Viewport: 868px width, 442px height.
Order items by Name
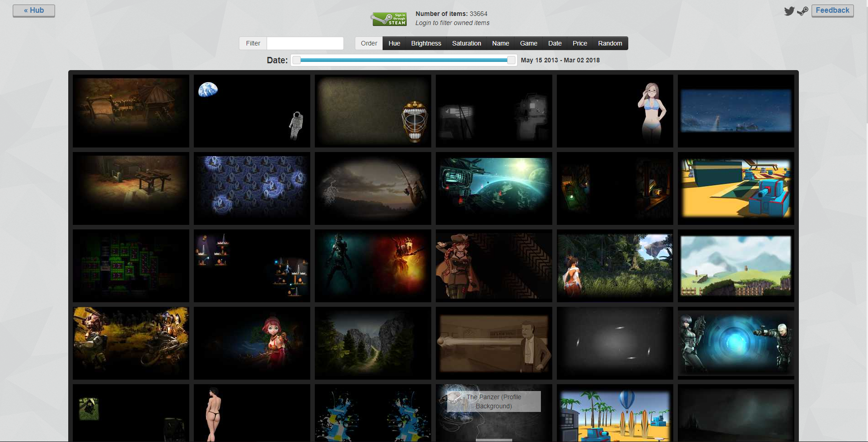point(500,43)
